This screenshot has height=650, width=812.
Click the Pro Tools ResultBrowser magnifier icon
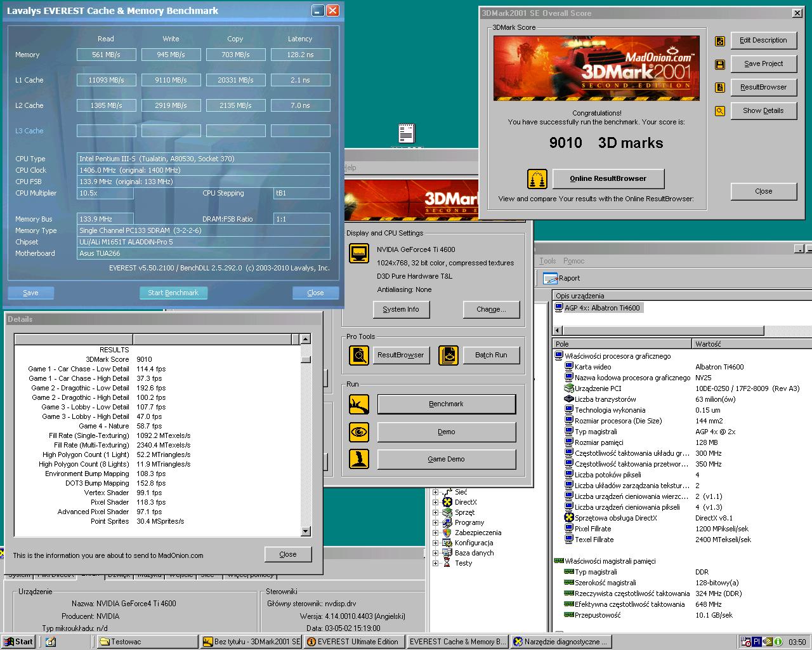point(359,355)
